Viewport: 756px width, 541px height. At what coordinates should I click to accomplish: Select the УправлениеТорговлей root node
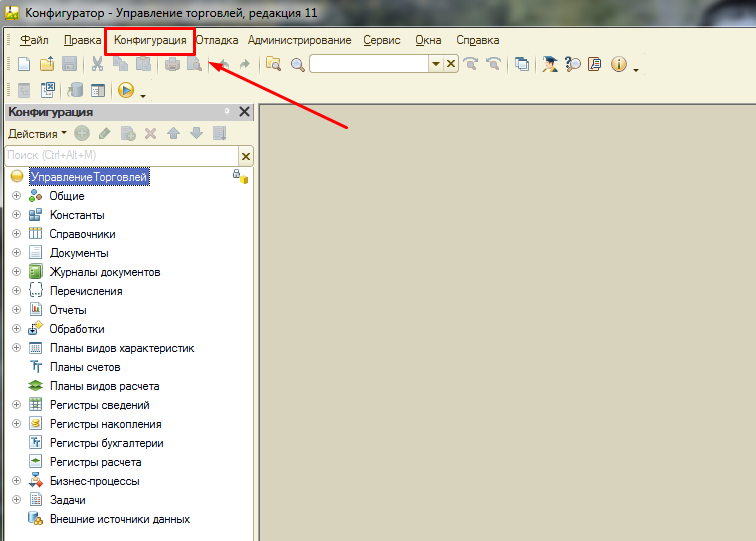(x=89, y=177)
